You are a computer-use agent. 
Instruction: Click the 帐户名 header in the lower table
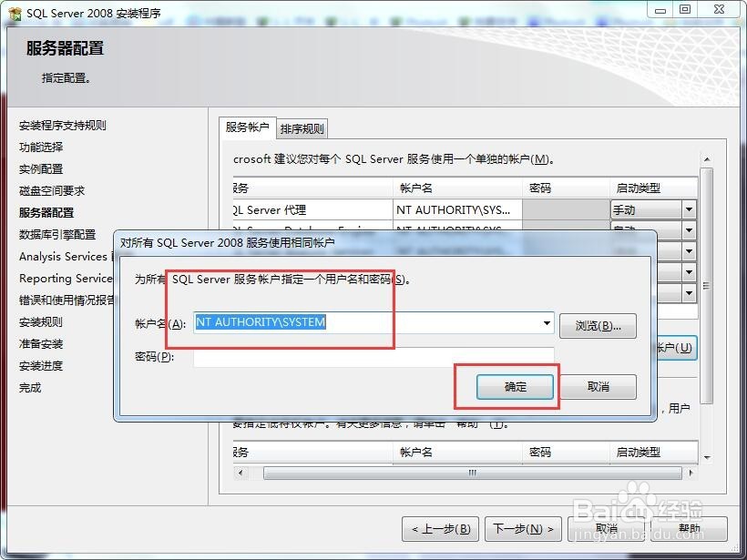(457, 452)
